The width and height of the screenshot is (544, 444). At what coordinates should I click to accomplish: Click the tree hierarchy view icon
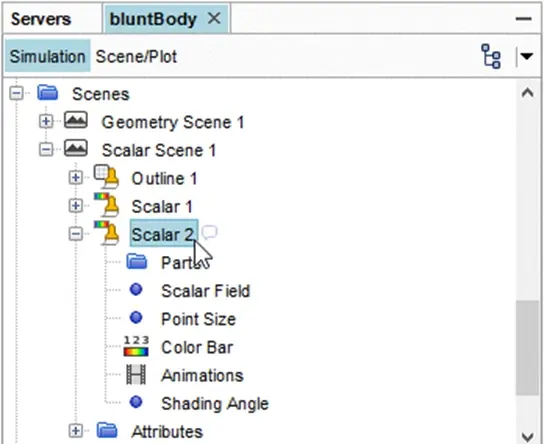tap(491, 56)
